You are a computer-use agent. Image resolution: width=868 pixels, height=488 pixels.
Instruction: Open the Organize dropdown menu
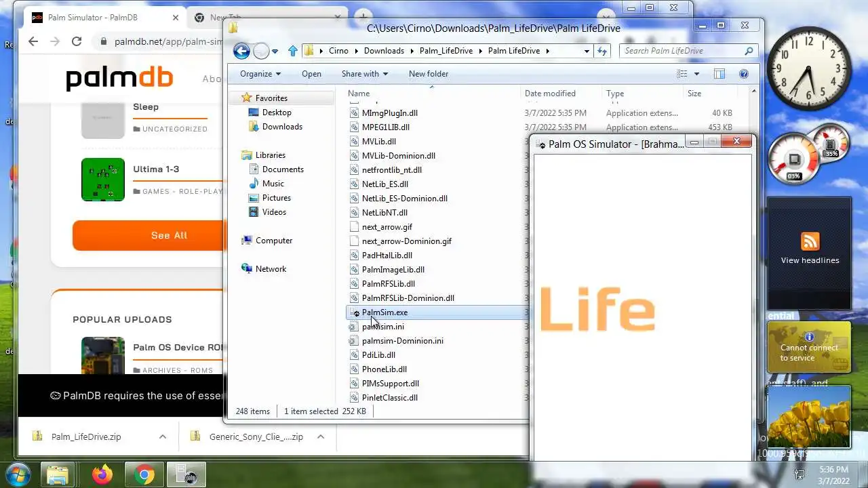pos(260,74)
